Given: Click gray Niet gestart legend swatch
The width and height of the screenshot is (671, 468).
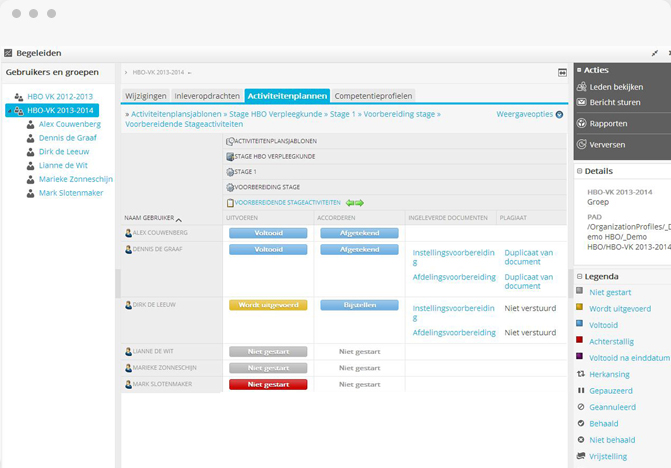Looking at the screenshot, I should [579, 291].
